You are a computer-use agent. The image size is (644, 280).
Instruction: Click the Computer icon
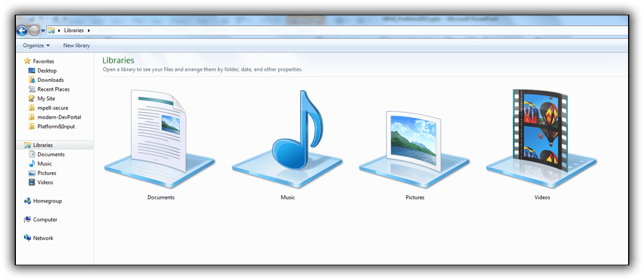coord(27,219)
